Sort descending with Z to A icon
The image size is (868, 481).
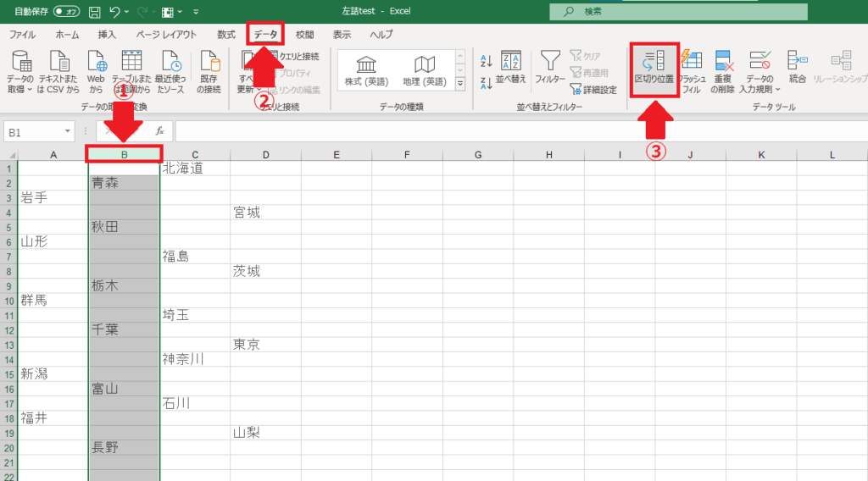[486, 83]
